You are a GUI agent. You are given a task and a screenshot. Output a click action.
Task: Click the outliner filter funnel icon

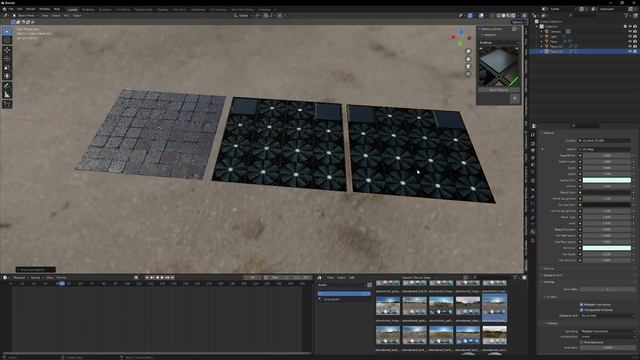627,16
